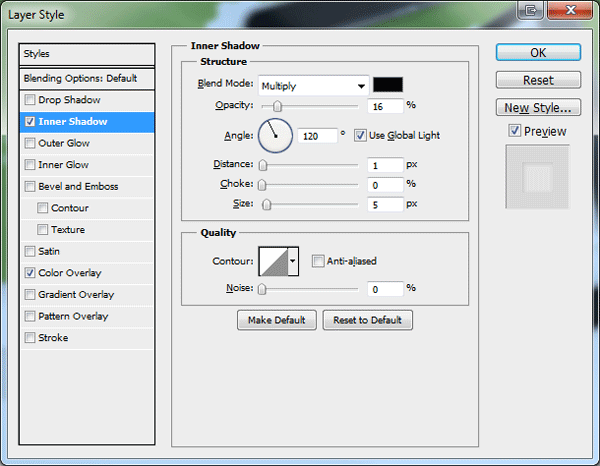Image resolution: width=600 pixels, height=466 pixels.
Task: Click the Angle value field showing 120
Action: pos(318,136)
